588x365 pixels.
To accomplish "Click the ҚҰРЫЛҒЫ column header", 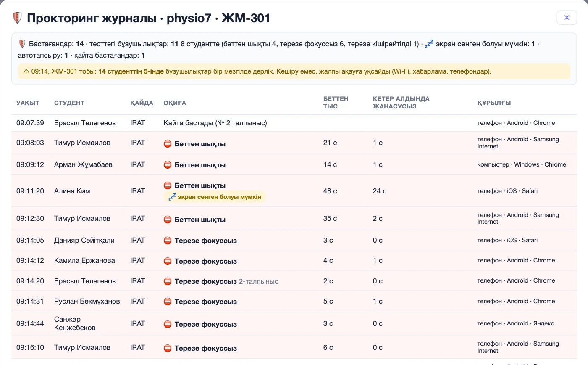I will point(494,103).
